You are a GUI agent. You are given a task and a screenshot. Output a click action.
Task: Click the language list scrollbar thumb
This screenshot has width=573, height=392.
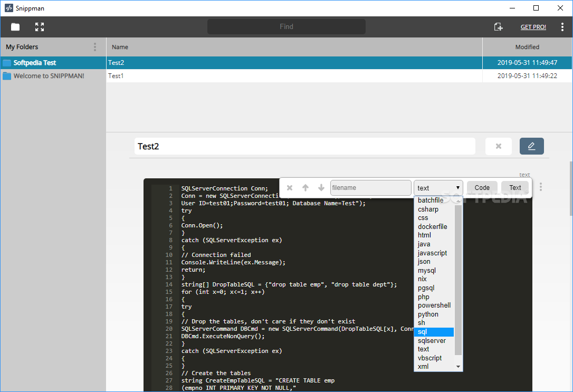(x=459, y=280)
